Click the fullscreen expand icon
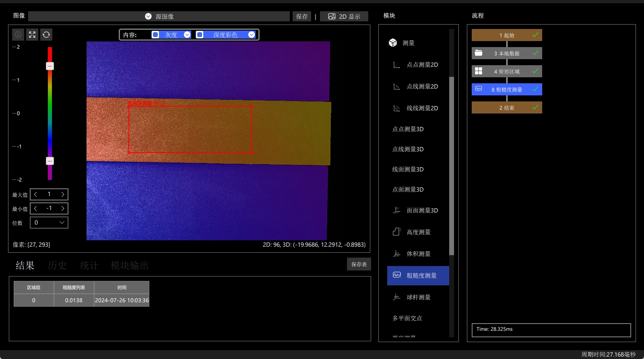This screenshot has height=359, width=644. click(x=32, y=35)
